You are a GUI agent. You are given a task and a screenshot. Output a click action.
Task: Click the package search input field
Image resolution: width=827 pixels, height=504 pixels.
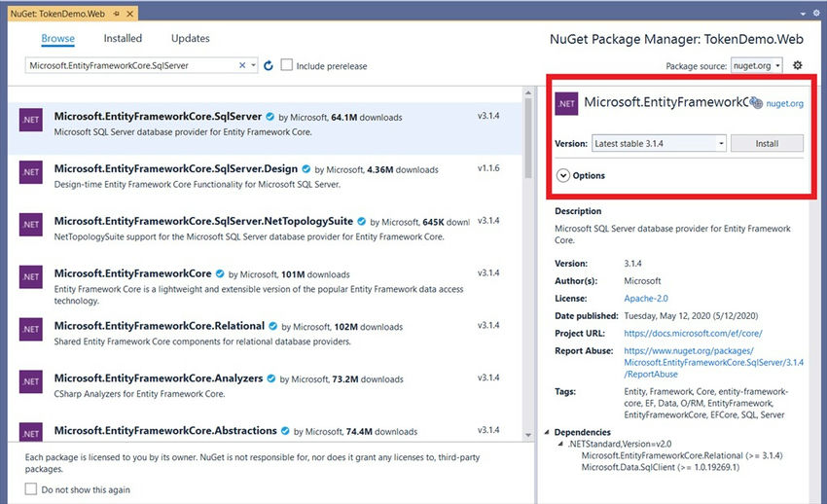(x=131, y=65)
